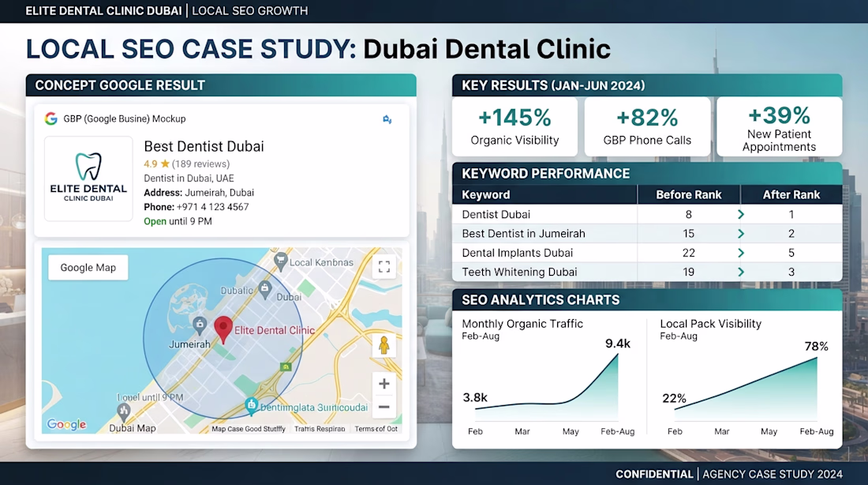The image size is (868, 485).
Task: Click the phone number +971 4 123 4567
Action: point(212,207)
